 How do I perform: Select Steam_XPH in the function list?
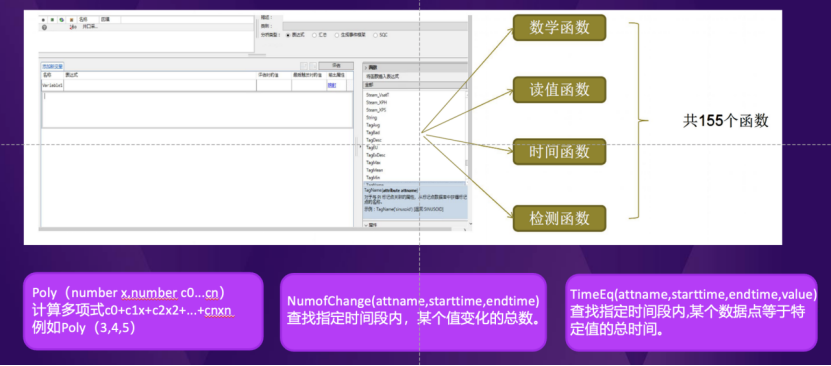click(374, 102)
